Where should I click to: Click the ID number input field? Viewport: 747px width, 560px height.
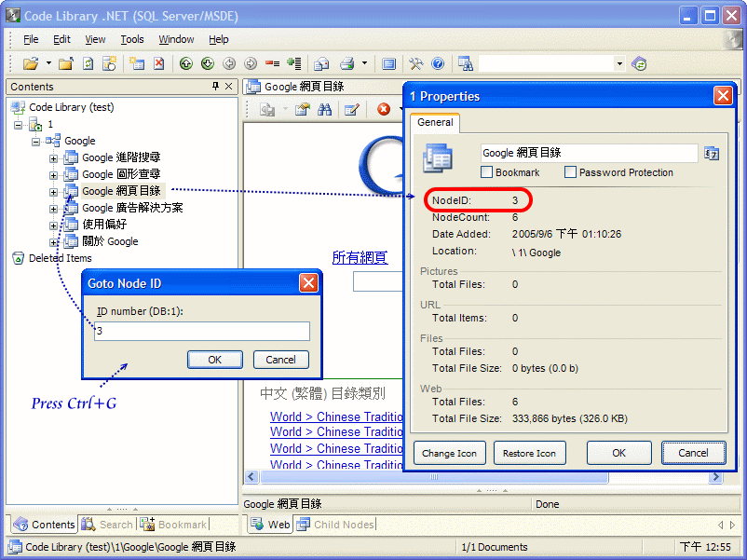(x=202, y=331)
